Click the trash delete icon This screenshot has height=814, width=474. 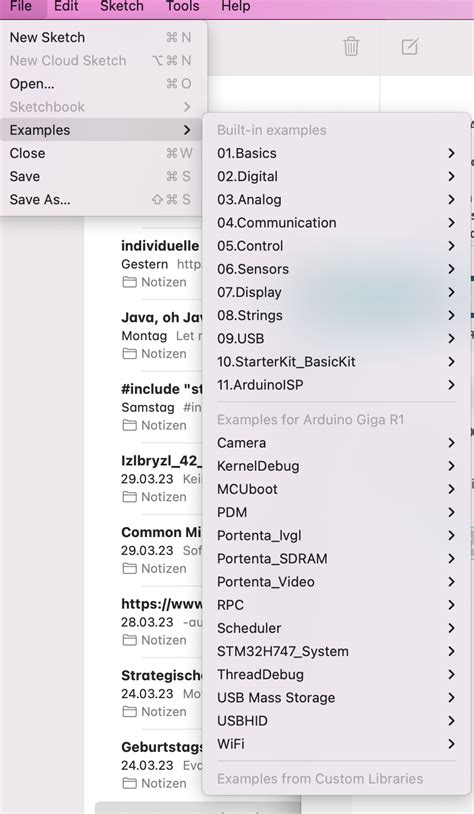(351, 46)
